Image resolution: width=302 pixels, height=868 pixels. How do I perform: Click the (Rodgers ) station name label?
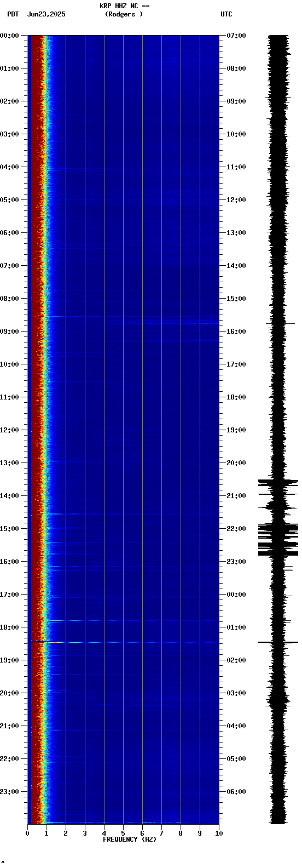(124, 14)
